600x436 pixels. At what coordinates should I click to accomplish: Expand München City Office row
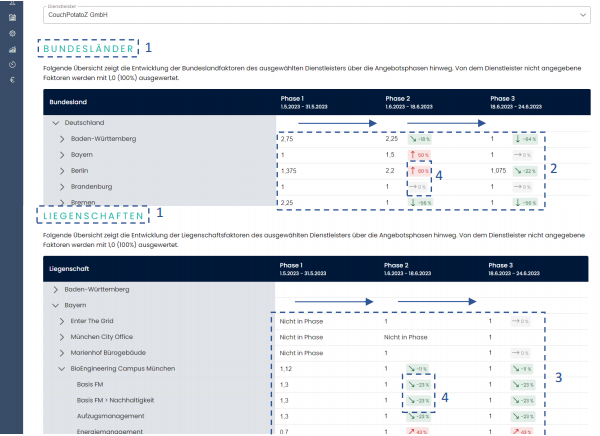click(62, 337)
